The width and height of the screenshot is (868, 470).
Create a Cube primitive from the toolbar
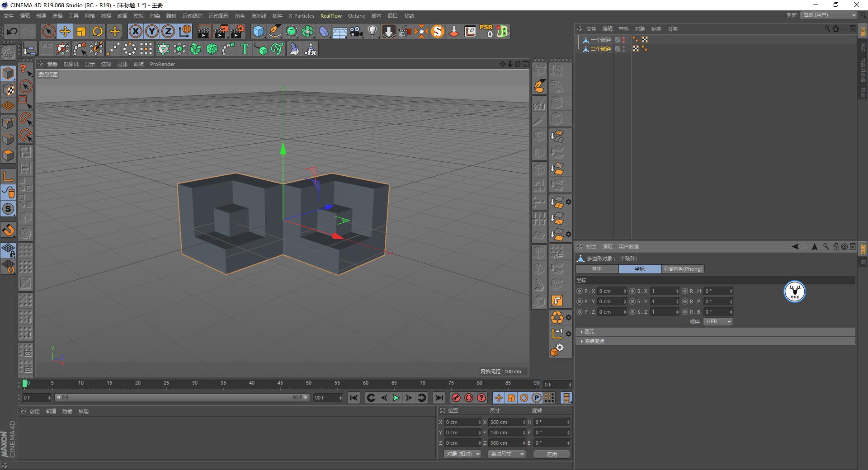[x=259, y=31]
